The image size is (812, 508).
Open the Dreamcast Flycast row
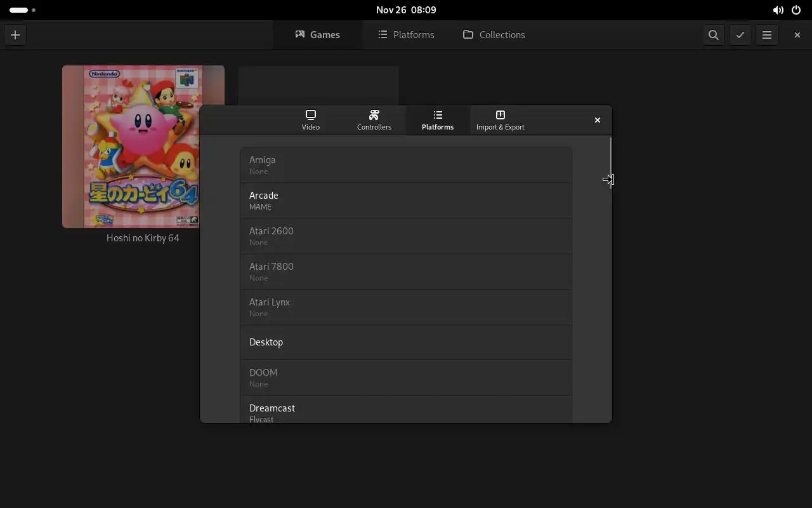pos(406,410)
